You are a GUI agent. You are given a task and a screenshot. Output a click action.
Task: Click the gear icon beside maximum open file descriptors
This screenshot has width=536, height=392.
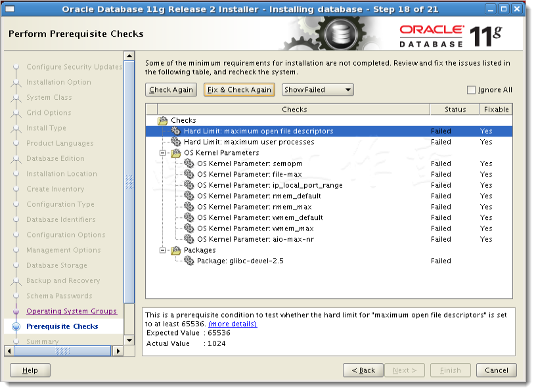coord(175,131)
